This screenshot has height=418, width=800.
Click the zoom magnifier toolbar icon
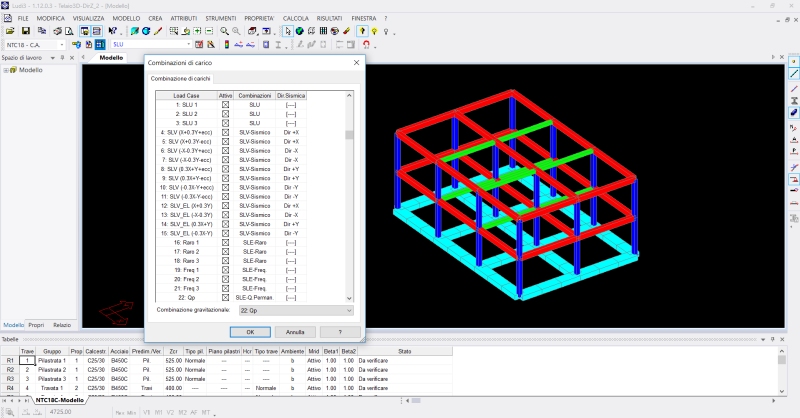click(x=223, y=31)
